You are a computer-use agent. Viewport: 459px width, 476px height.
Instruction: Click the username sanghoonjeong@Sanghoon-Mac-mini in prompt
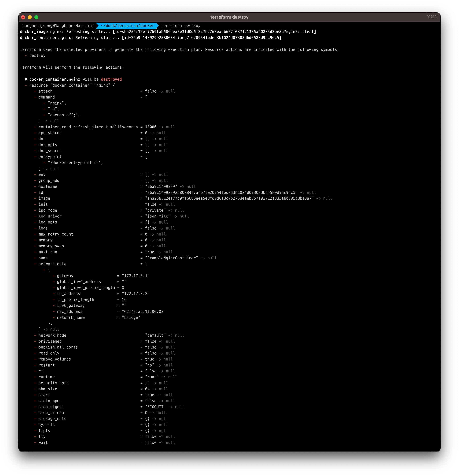(x=58, y=26)
